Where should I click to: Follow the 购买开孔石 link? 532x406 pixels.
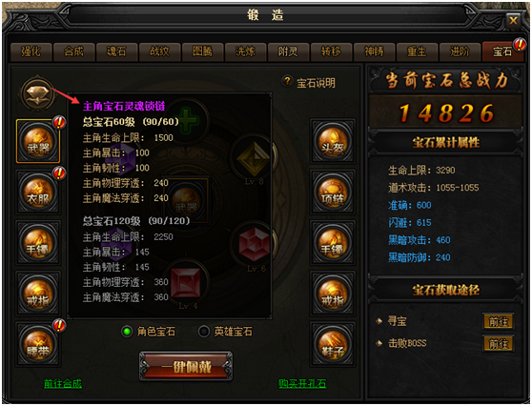[x=302, y=384]
